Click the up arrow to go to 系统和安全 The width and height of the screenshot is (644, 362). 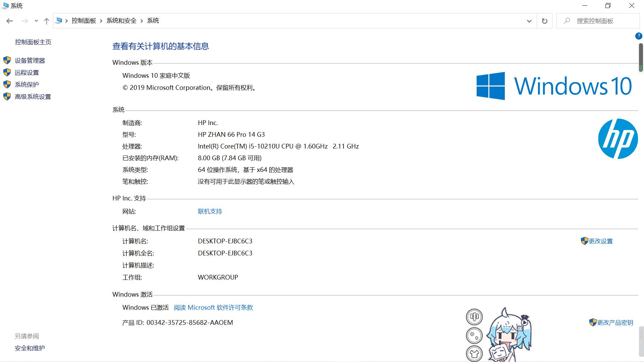click(x=46, y=21)
